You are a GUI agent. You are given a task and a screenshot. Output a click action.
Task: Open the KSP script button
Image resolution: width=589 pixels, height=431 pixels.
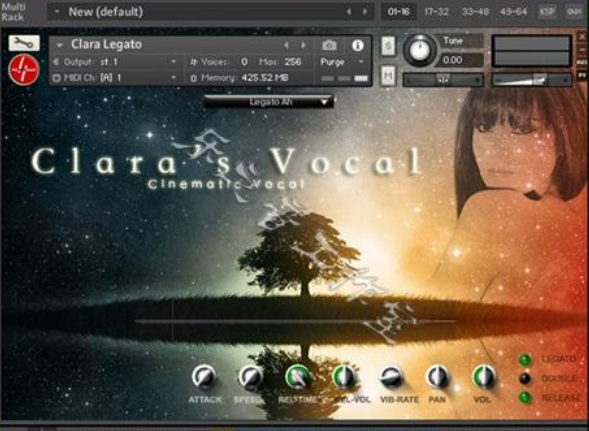(546, 12)
